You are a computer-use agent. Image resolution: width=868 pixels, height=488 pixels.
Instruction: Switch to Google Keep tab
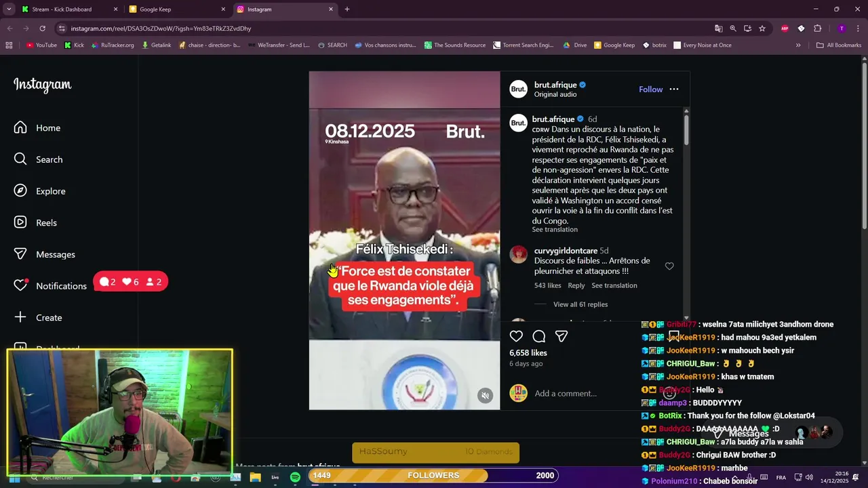[178, 9]
